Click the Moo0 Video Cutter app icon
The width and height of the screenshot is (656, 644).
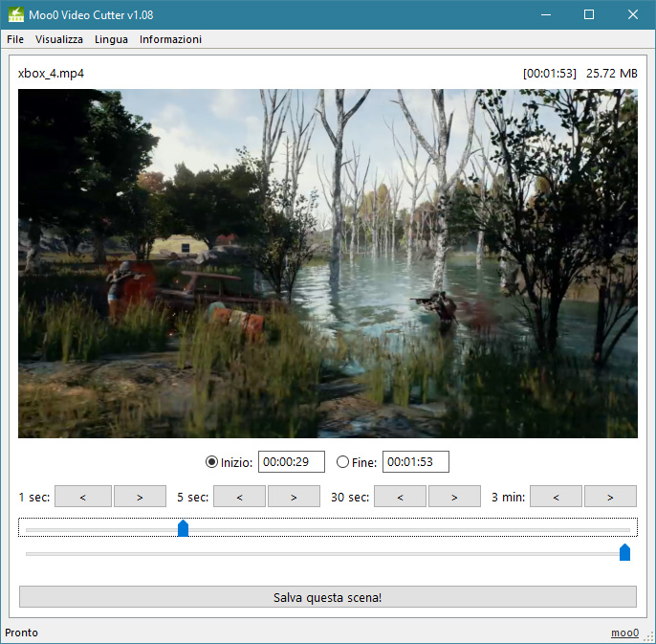[16, 14]
